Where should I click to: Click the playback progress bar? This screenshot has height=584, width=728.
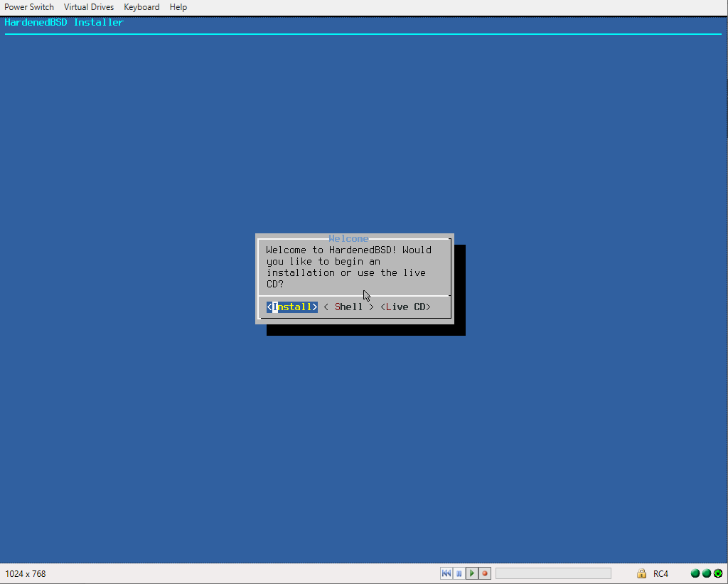point(553,573)
